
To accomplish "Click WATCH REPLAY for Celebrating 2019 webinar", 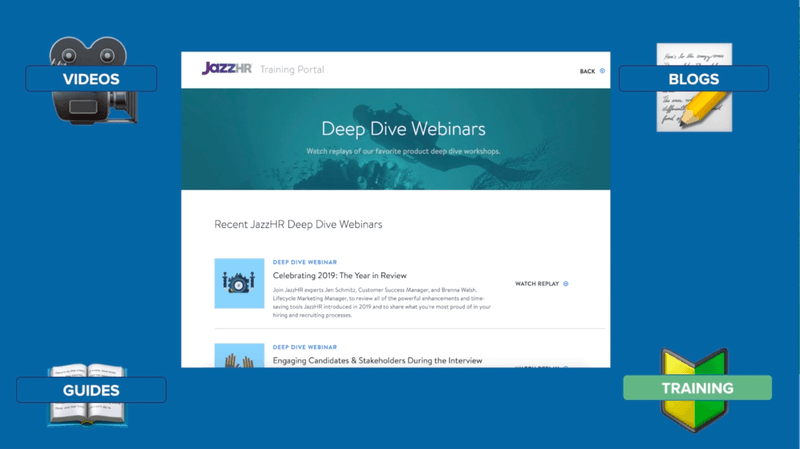I will [x=537, y=284].
